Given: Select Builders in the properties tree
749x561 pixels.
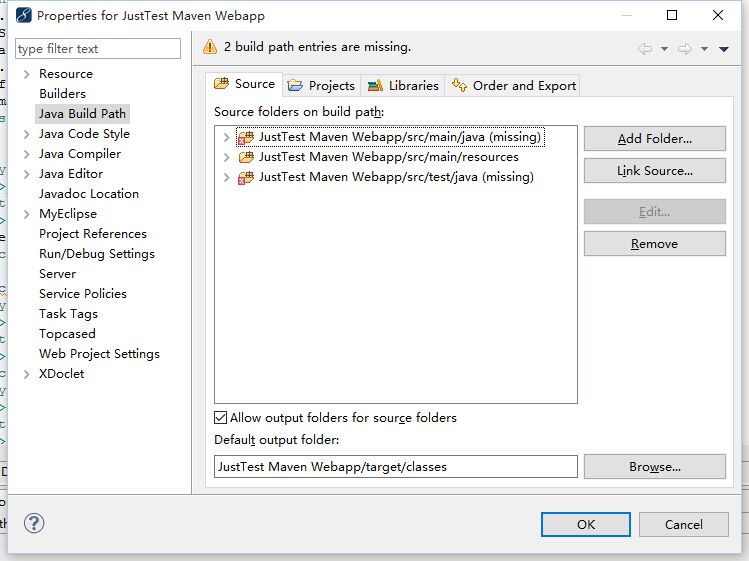Looking at the screenshot, I should coord(63,94).
